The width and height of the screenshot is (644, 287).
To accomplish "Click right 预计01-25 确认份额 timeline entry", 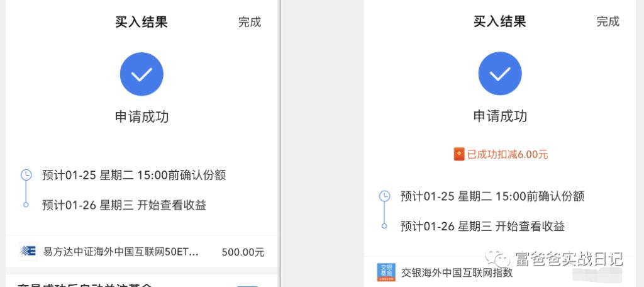I will click(492, 197).
